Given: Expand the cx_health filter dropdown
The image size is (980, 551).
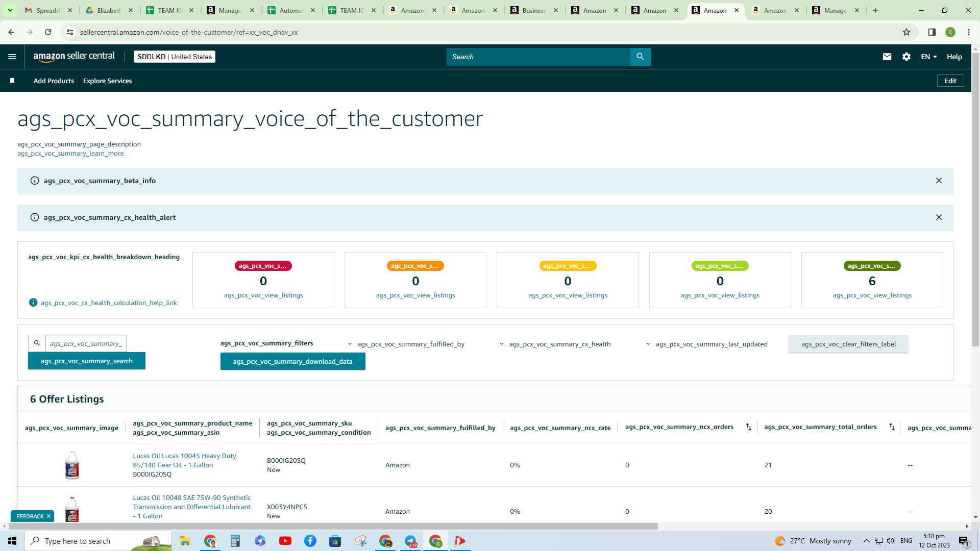Looking at the screenshot, I should pos(555,344).
